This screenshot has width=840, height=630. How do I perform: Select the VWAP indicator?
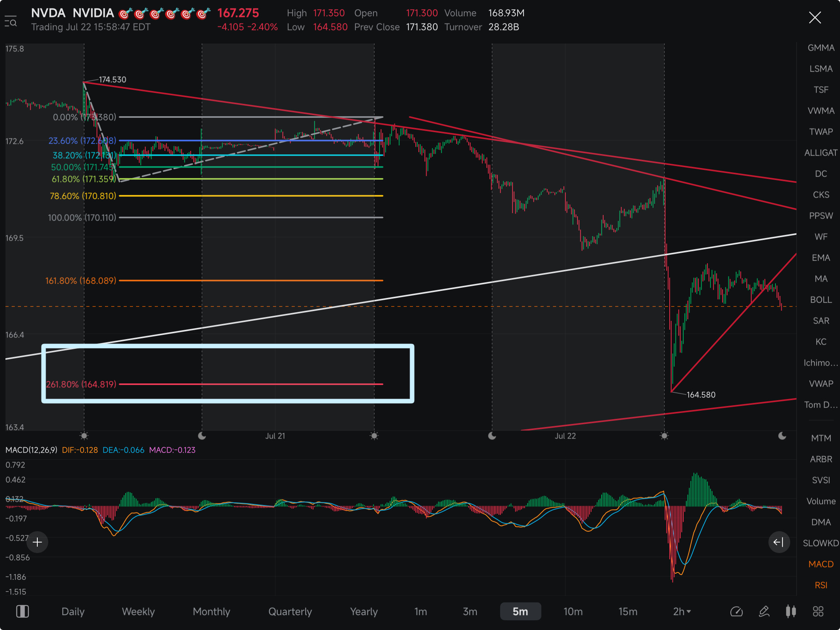(x=821, y=384)
